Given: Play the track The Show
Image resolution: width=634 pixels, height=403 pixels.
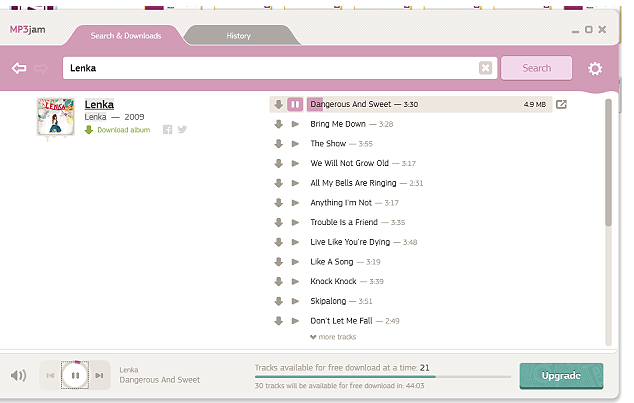Looking at the screenshot, I should (x=296, y=144).
